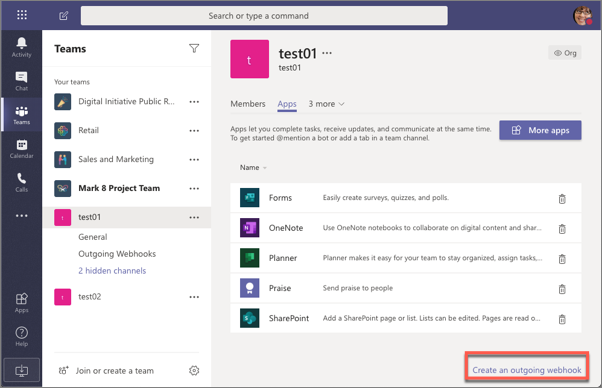Screen dimensions: 602x388
Task: Click the Praise app icon
Action: [x=250, y=288]
